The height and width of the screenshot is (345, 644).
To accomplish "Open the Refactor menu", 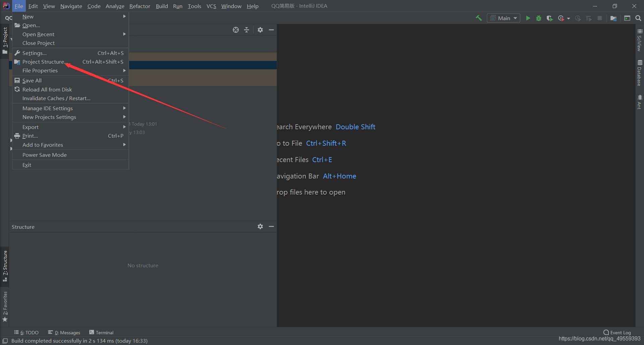I will 140,6.
